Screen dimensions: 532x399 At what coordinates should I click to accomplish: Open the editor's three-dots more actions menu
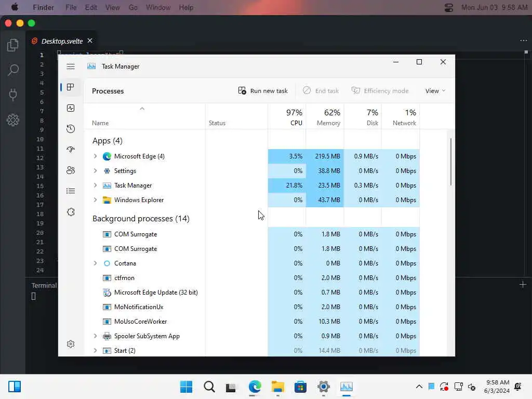point(524,41)
